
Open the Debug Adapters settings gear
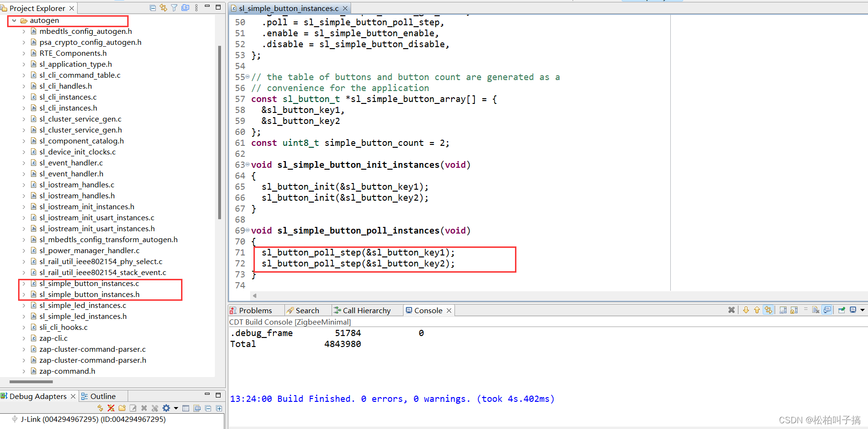tap(166, 408)
